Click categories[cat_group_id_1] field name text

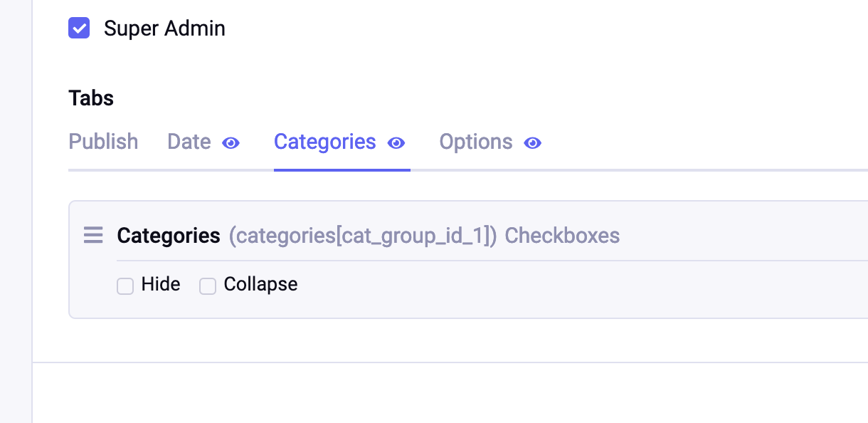click(363, 236)
